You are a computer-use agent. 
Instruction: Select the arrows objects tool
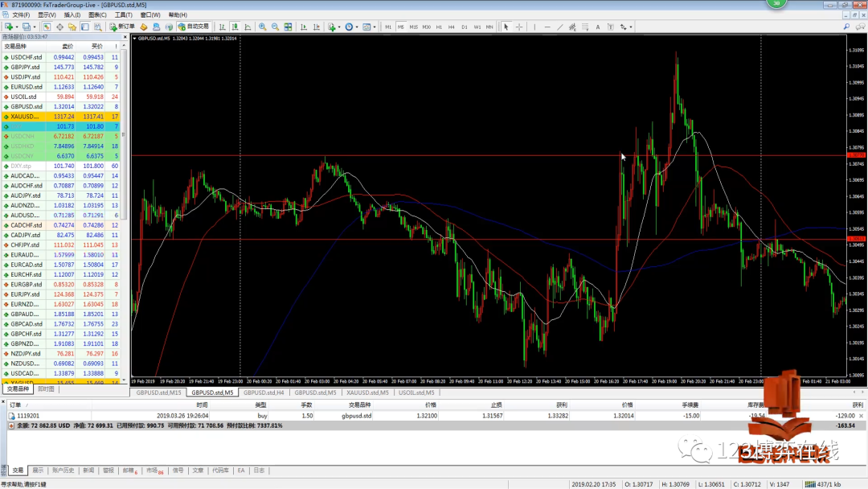(624, 27)
